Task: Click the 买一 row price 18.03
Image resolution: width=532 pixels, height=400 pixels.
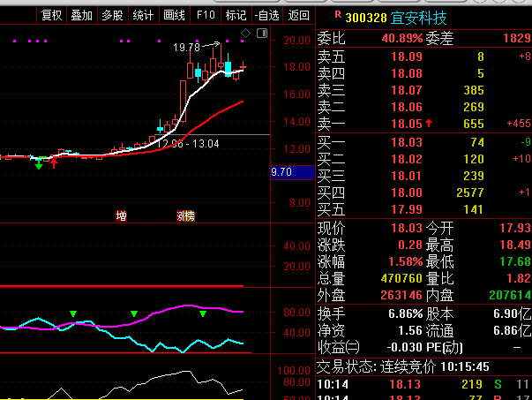Action: [407, 142]
